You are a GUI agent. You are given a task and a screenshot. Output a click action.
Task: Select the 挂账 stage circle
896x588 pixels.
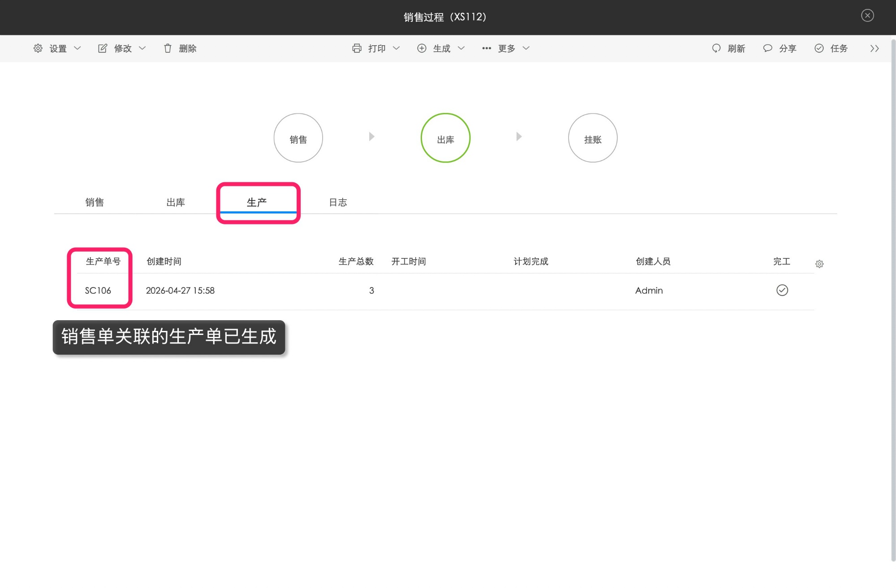click(x=593, y=138)
